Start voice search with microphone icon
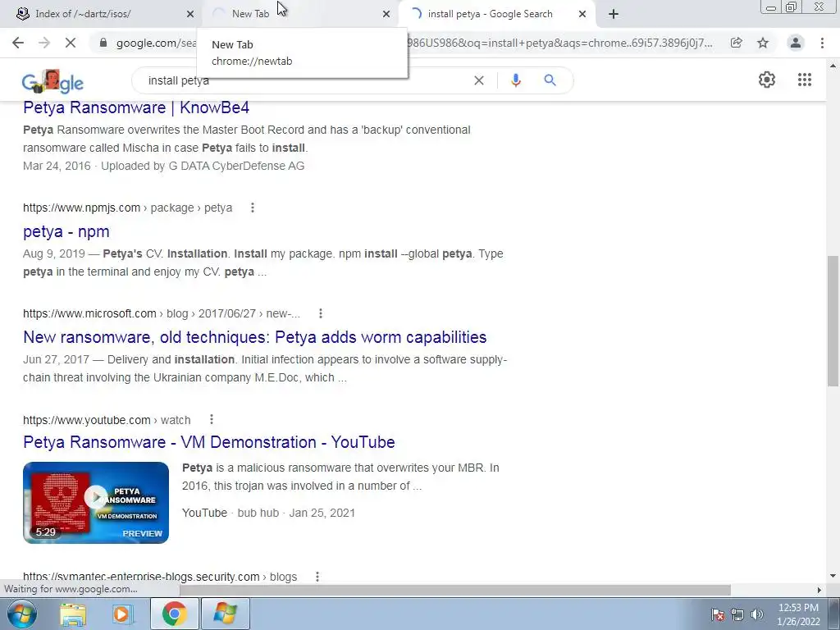840x630 pixels. (515, 80)
